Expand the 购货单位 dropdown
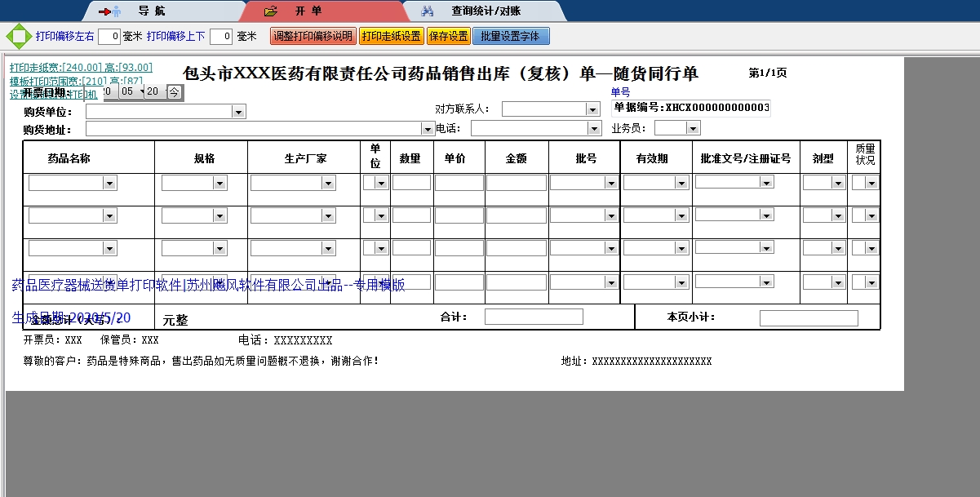 [238, 112]
